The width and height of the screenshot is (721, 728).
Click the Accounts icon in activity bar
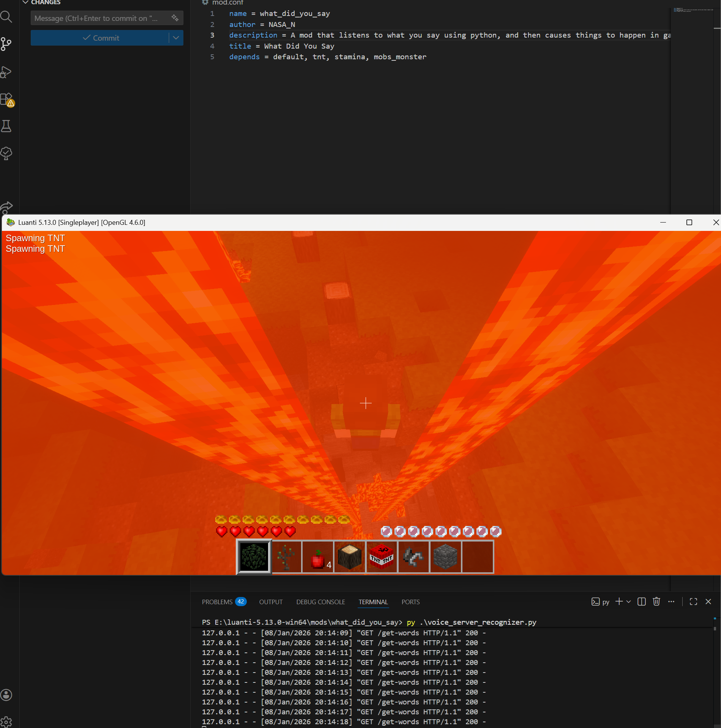pyautogui.click(x=6, y=695)
